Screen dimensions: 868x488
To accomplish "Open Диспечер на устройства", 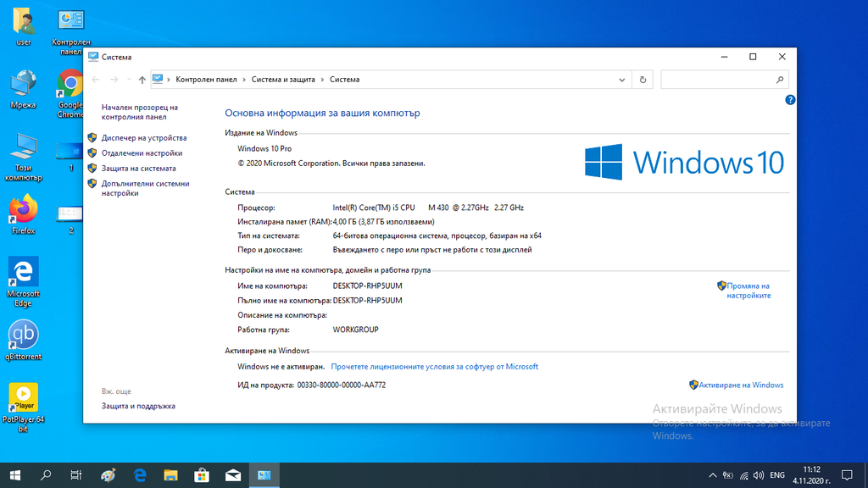I will [x=144, y=138].
